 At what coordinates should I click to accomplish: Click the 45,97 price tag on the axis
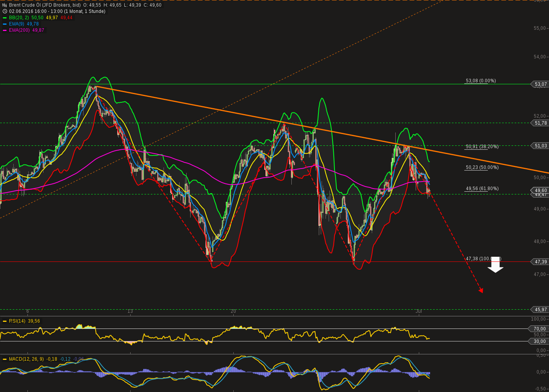(x=540, y=310)
